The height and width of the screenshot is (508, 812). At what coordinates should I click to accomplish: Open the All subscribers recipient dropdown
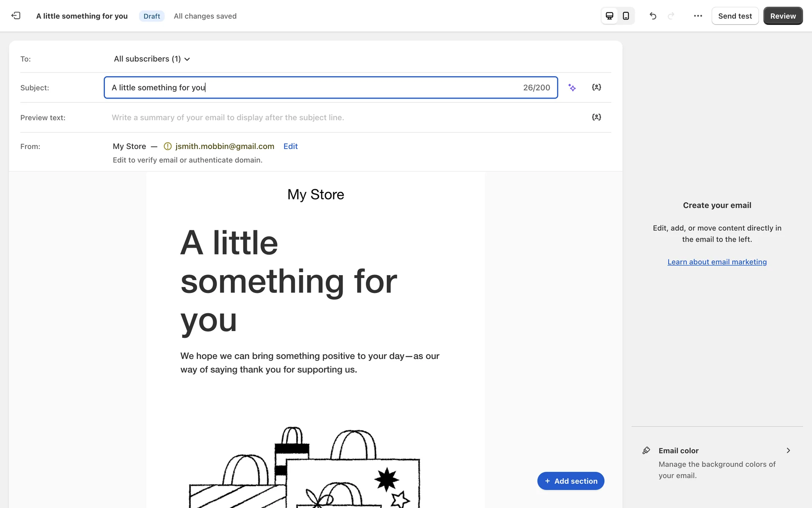tap(151, 59)
